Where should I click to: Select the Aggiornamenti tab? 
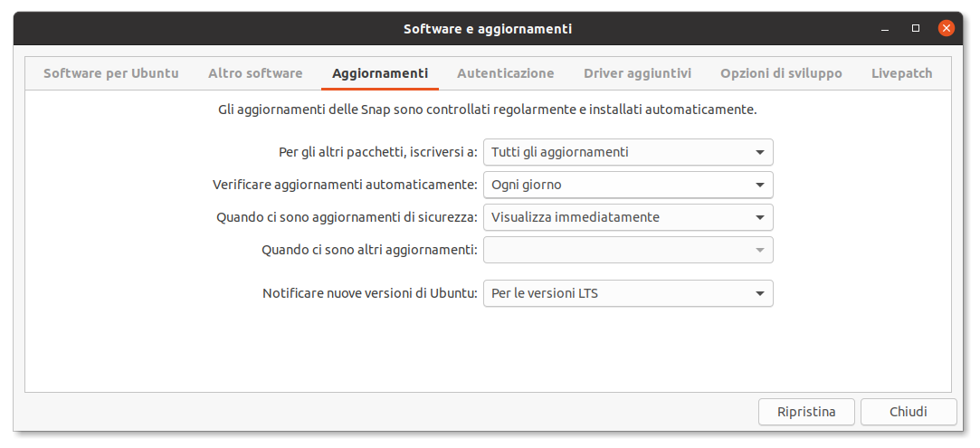pyautogui.click(x=380, y=73)
